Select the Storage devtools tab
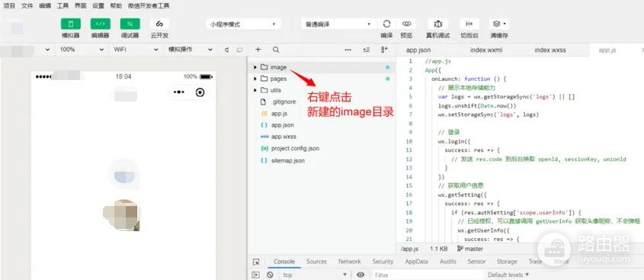 507,262
